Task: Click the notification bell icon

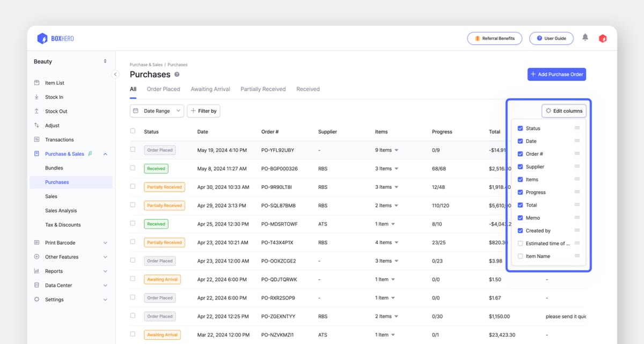Action: [x=585, y=38]
